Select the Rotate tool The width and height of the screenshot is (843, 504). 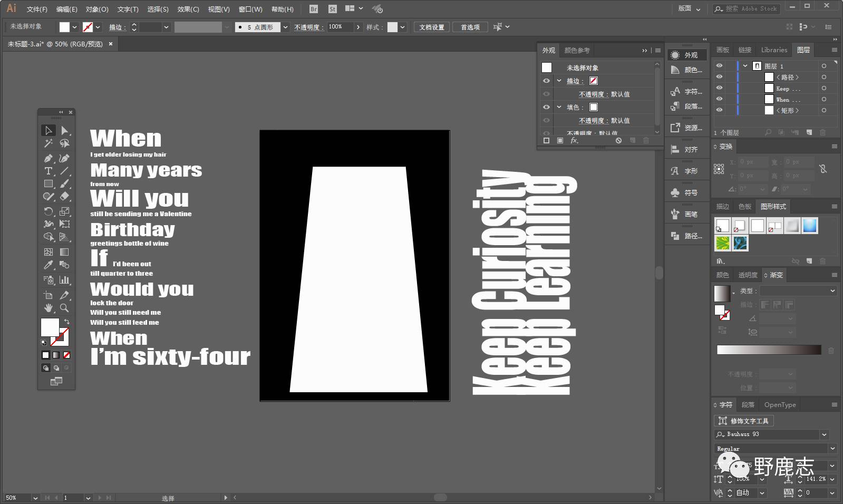coord(48,211)
